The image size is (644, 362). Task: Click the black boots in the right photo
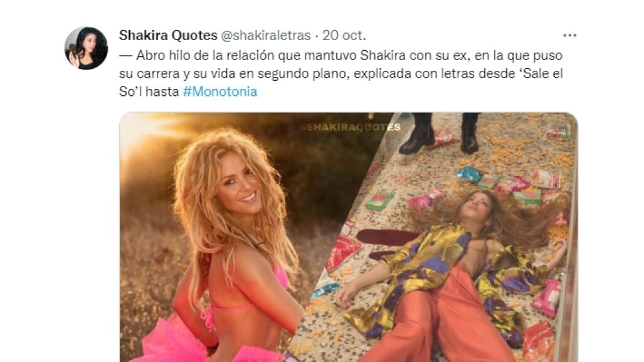(x=440, y=133)
